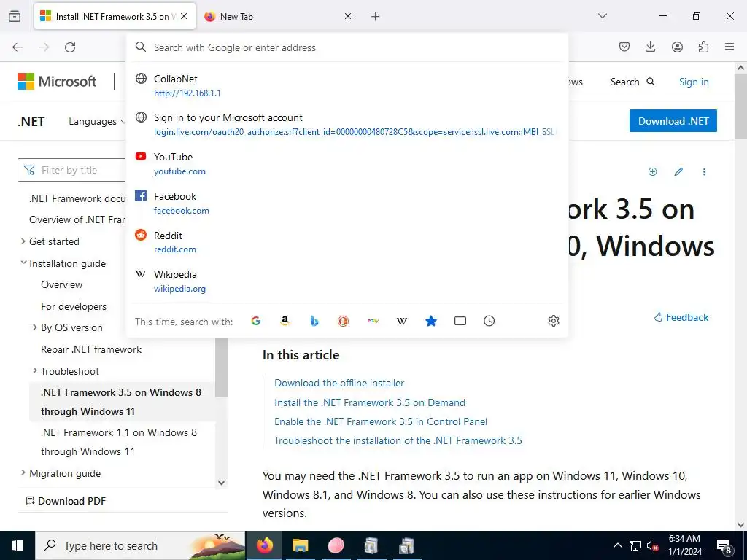The height and width of the screenshot is (560, 747).
Task: Open the notification center icon
Action: click(x=724, y=545)
